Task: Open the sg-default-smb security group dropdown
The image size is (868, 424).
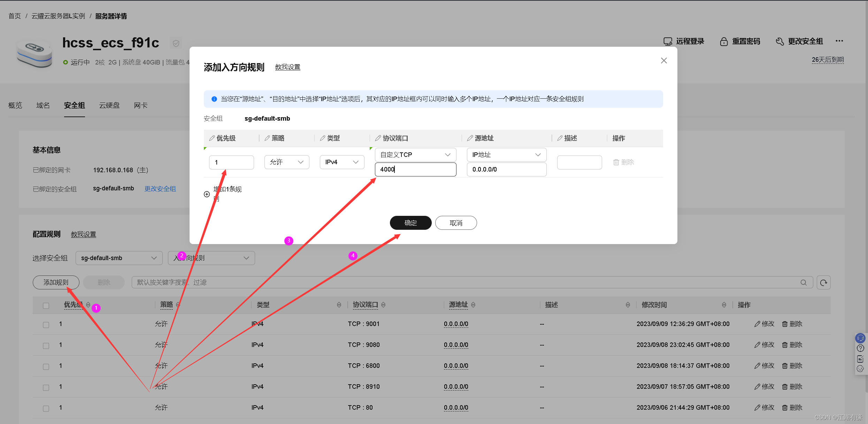Action: [119, 258]
